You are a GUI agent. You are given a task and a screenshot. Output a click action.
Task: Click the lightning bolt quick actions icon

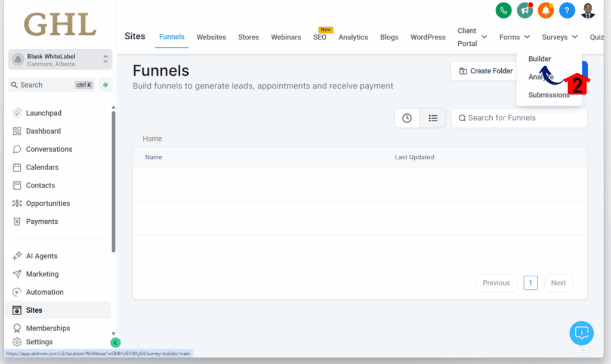(105, 85)
